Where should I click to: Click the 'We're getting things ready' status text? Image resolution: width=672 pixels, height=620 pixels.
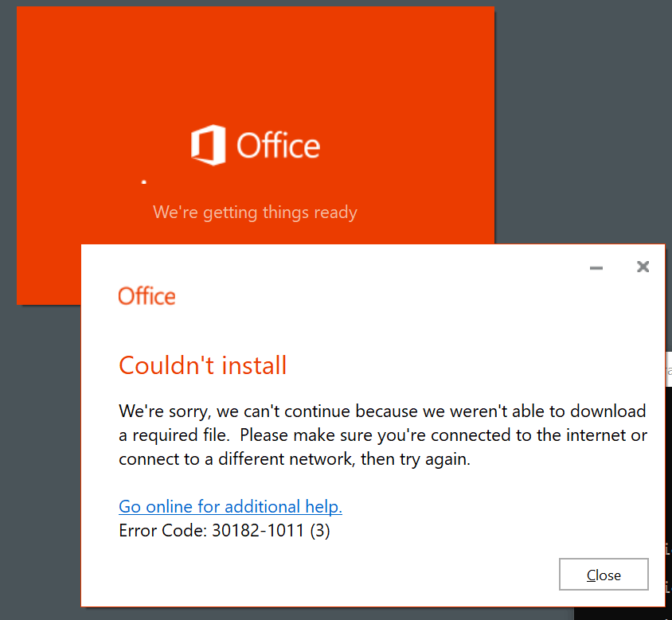tap(255, 212)
